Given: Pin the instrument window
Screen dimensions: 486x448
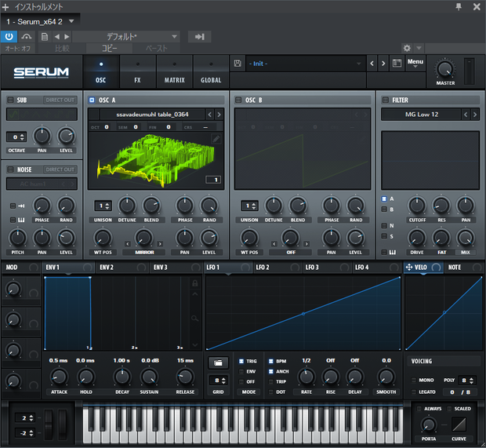Looking at the screenshot, I should tap(459, 7).
